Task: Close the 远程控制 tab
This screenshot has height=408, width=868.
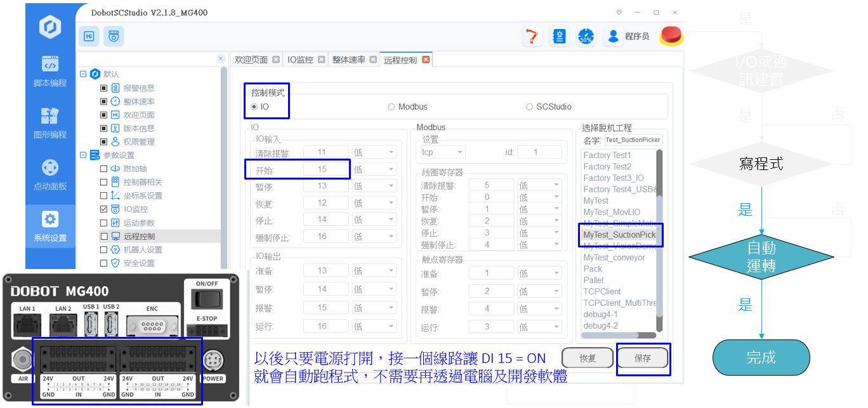Action: 426,60
